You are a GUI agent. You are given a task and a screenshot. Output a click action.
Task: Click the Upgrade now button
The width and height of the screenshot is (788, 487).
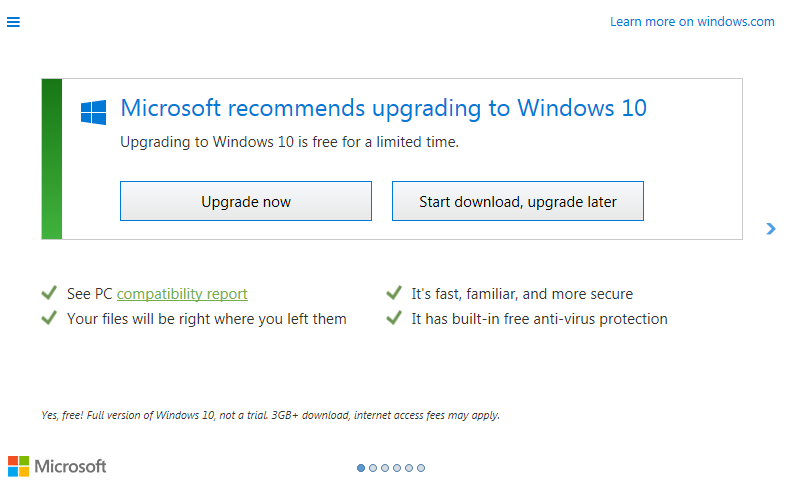tap(246, 201)
